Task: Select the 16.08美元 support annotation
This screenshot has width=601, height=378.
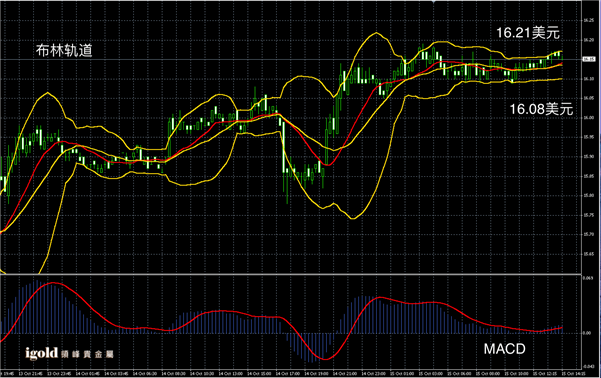Action: 541,109
